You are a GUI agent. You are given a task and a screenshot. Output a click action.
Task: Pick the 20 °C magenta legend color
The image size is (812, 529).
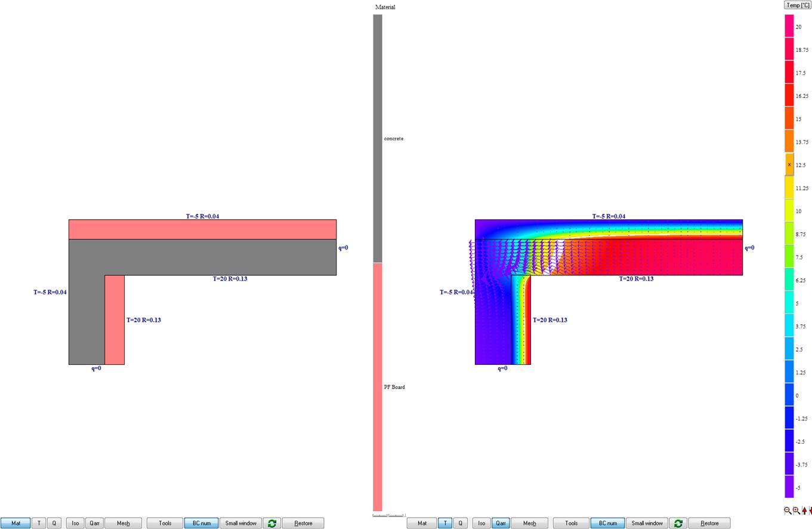[x=789, y=26]
